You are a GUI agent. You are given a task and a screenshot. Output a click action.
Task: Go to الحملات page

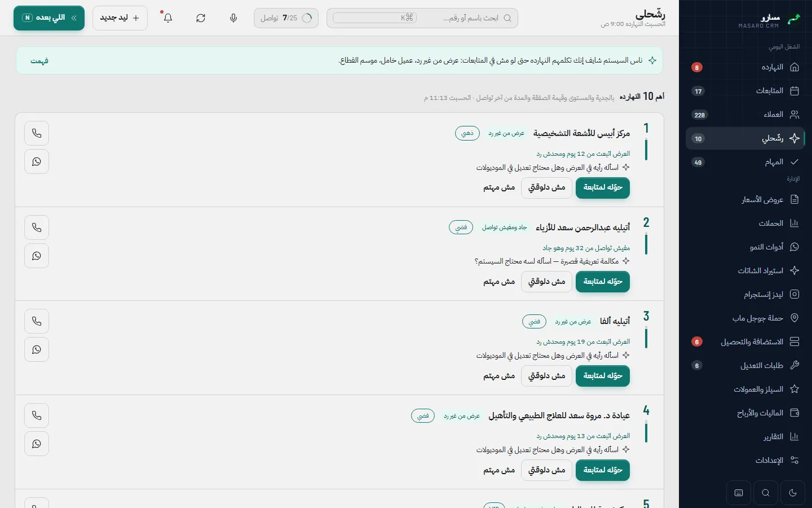tap(745, 223)
